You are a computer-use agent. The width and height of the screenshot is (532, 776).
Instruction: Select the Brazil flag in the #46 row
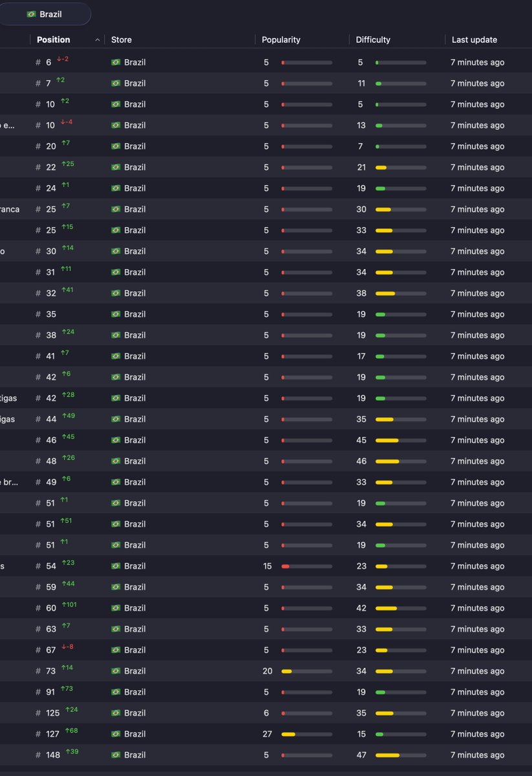[x=116, y=440]
